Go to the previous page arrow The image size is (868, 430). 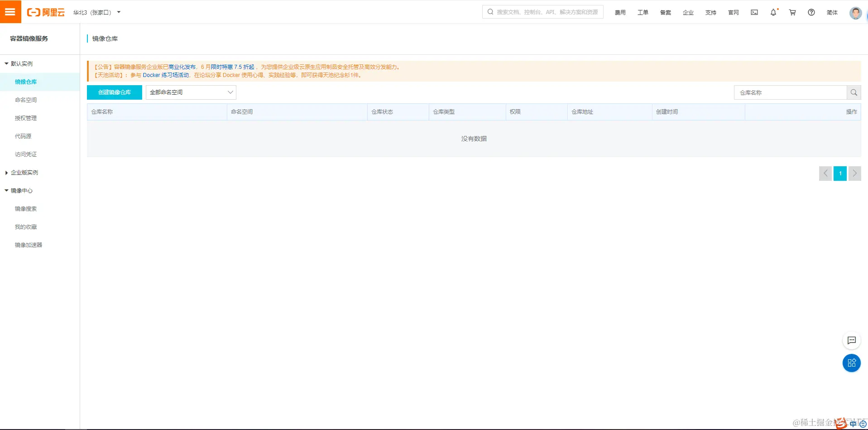(825, 173)
